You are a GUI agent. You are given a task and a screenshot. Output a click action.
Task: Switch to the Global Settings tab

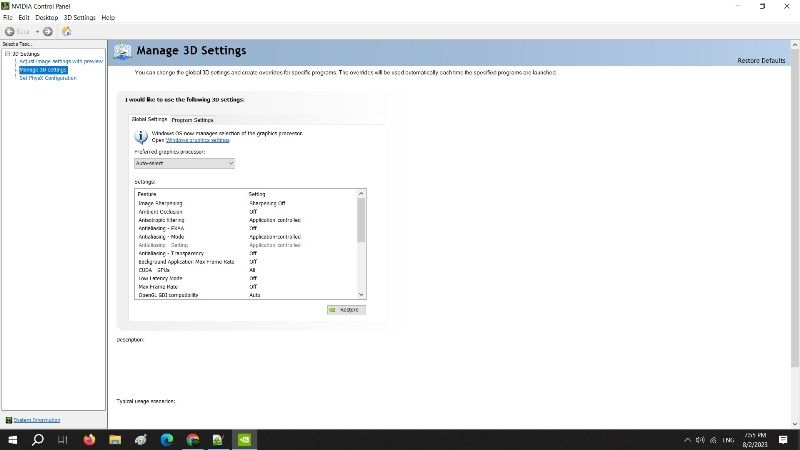tap(149, 119)
